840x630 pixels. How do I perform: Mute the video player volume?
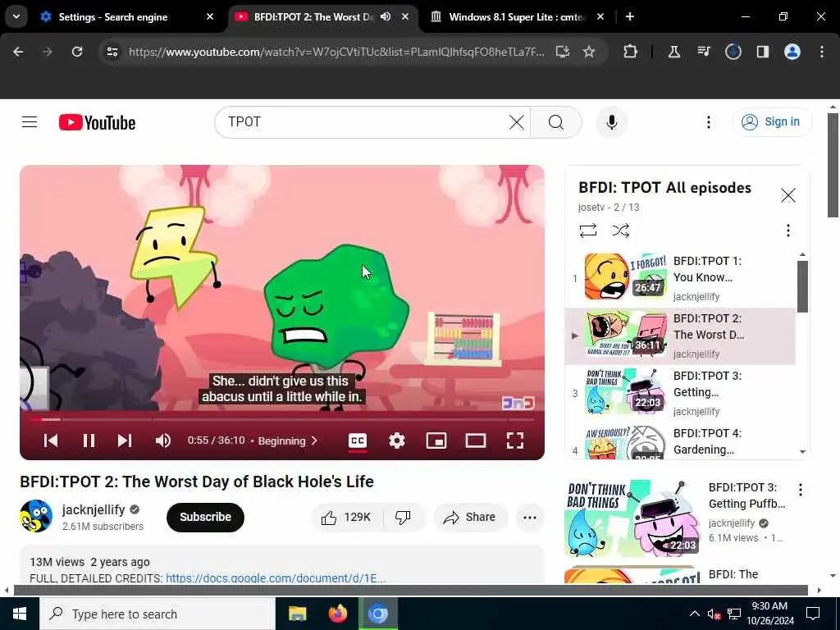[x=163, y=441]
